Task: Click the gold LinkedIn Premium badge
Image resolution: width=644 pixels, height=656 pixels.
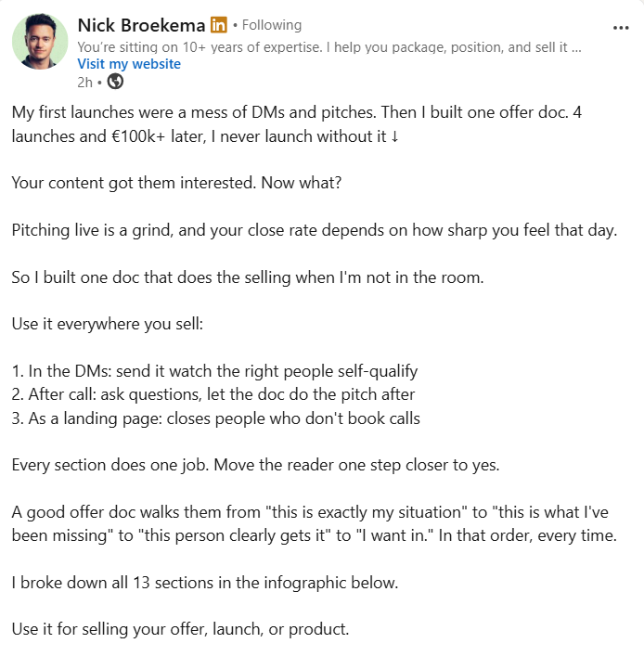Action: pyautogui.click(x=218, y=25)
